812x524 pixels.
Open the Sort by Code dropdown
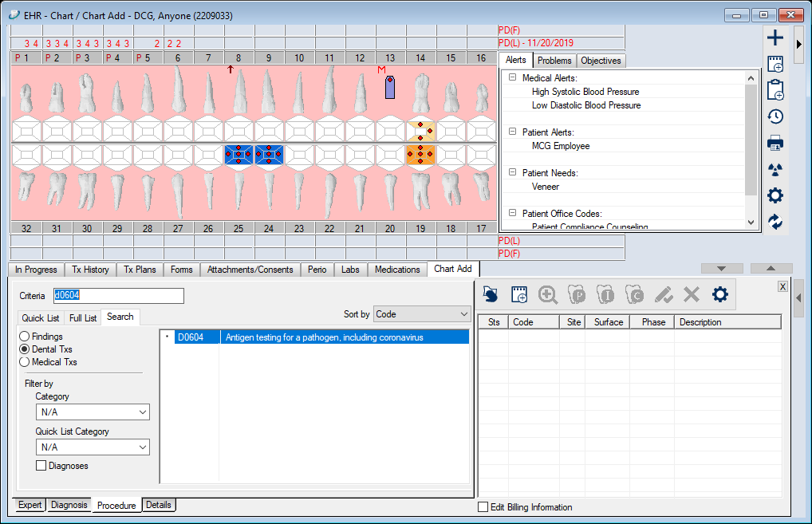[422, 314]
